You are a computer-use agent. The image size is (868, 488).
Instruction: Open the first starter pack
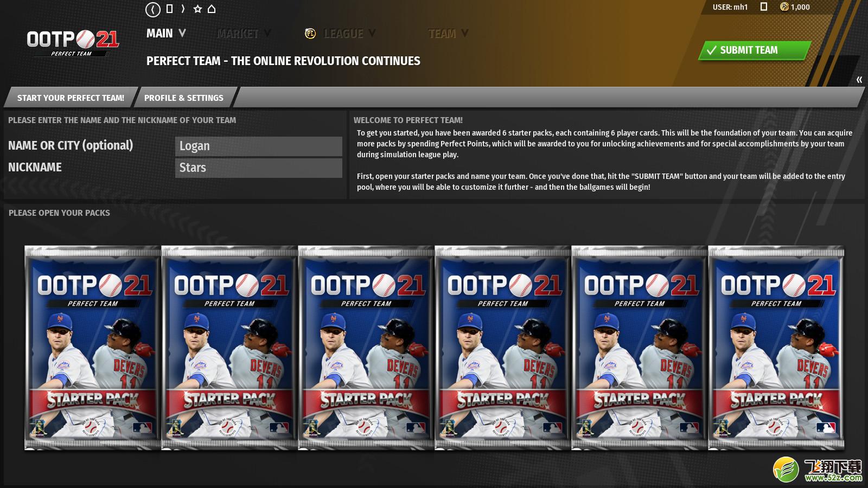(x=93, y=348)
